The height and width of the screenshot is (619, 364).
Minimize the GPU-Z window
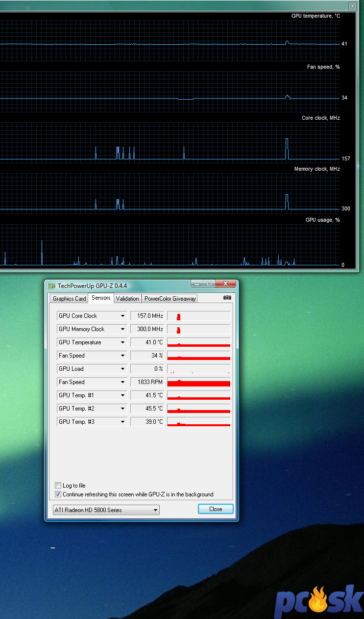click(197, 284)
